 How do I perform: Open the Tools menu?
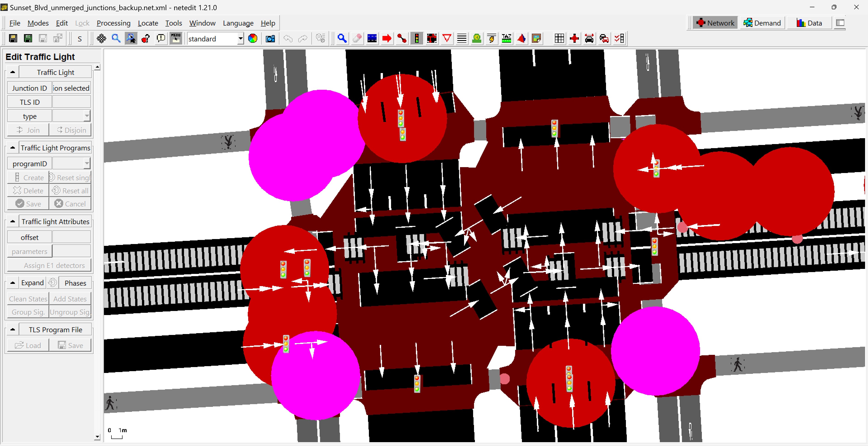coord(174,23)
